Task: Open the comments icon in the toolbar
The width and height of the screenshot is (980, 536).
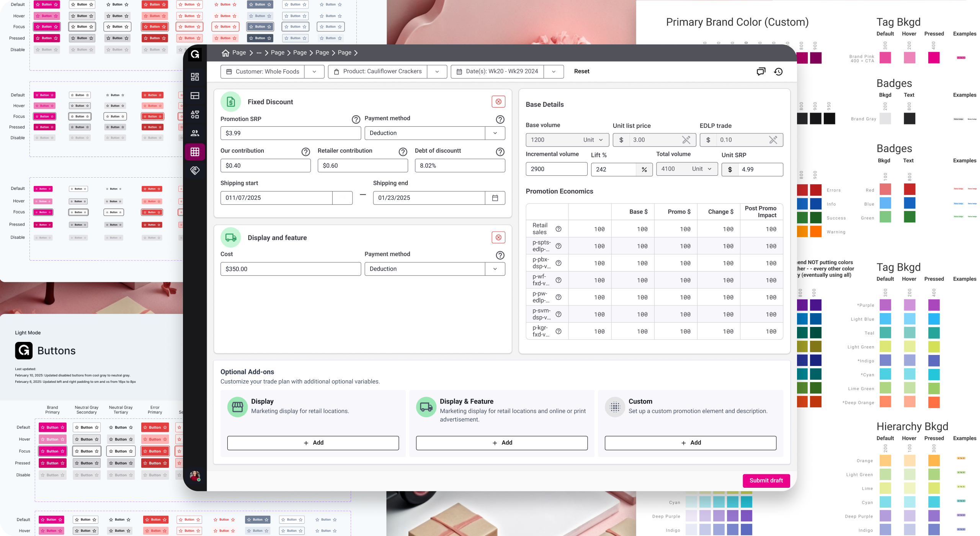Action: [761, 71]
